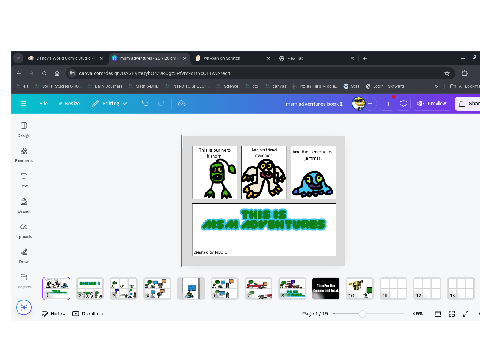Open the Elements panel in sidebar
This screenshot has width=480, height=360.
point(24,155)
